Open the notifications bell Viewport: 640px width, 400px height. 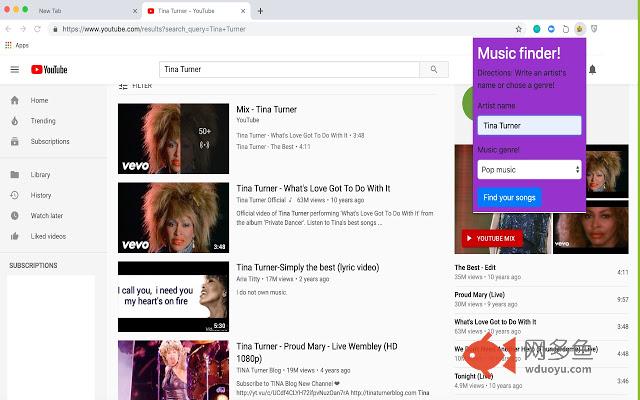[592, 70]
